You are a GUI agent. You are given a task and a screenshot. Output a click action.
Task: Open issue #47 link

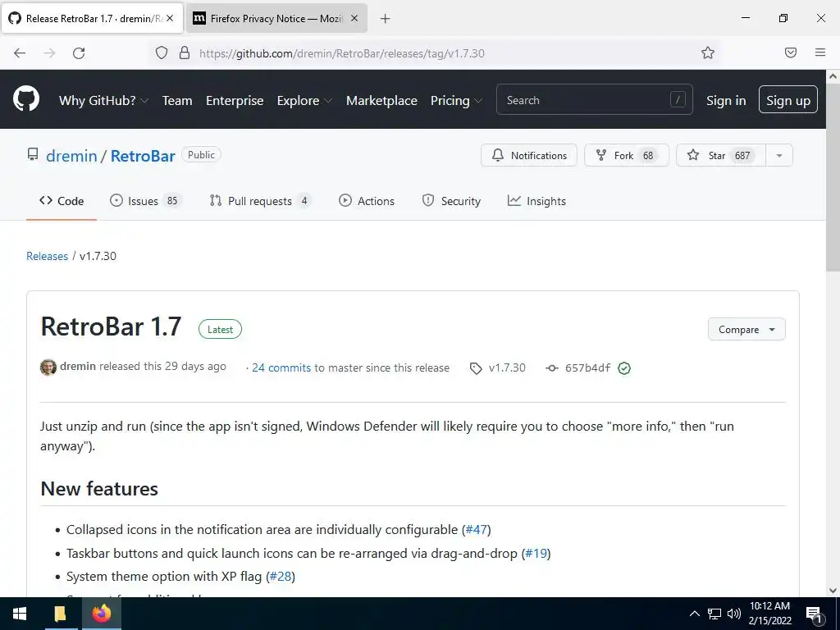(477, 530)
